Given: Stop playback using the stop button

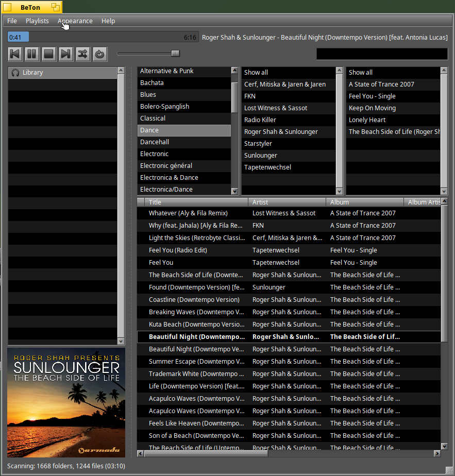Looking at the screenshot, I should [x=48, y=54].
